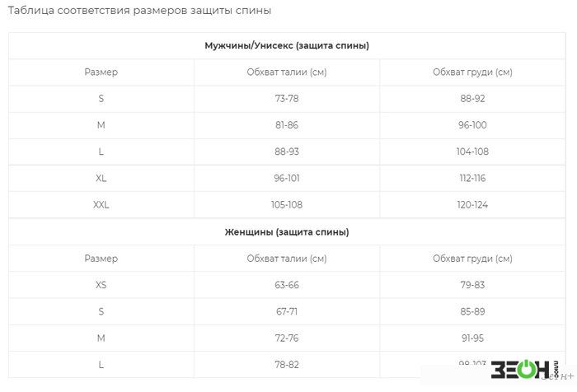Click women's chest value 85-89
The height and width of the screenshot is (392, 577).
tap(472, 311)
